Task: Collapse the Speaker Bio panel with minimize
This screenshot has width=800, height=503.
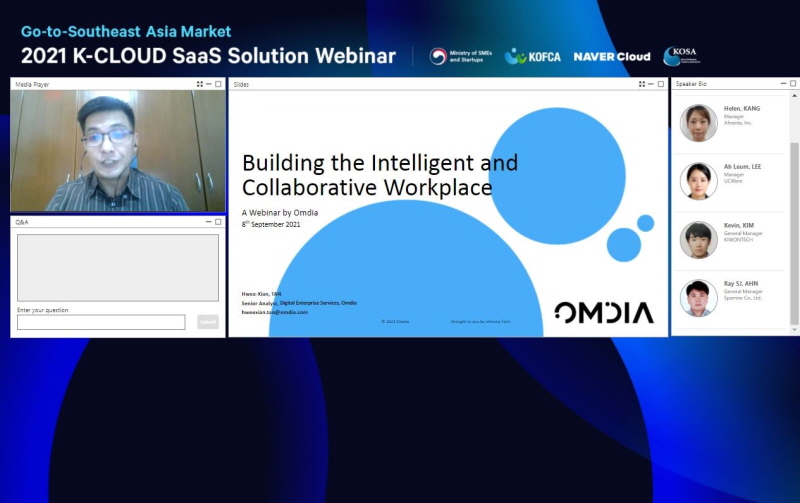Action: (782, 84)
